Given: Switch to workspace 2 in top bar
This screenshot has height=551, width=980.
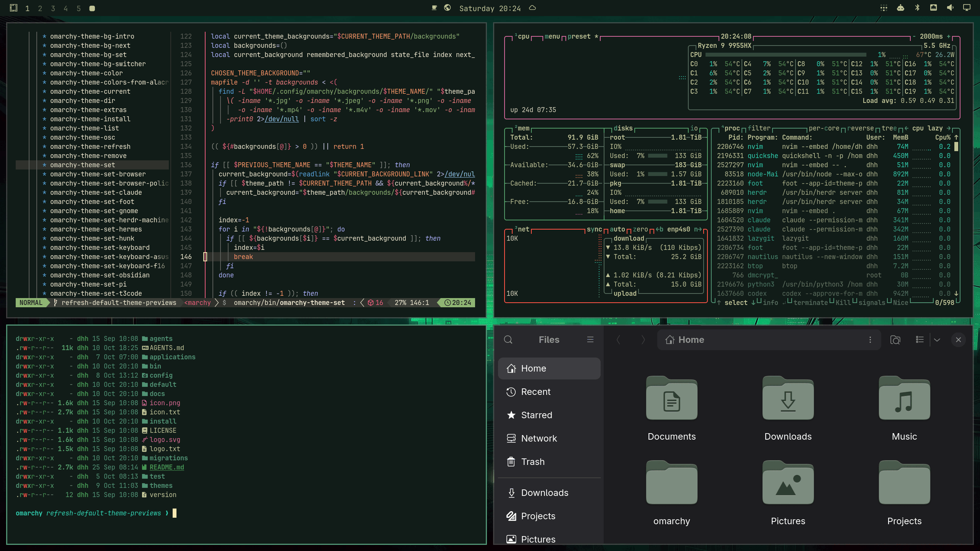Looking at the screenshot, I should [x=40, y=8].
